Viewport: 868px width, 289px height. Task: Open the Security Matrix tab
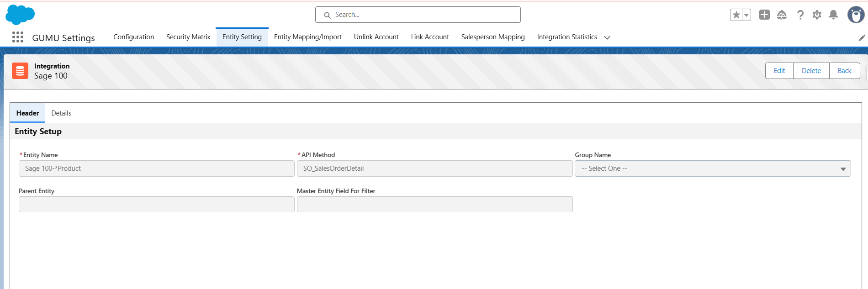pyautogui.click(x=188, y=37)
